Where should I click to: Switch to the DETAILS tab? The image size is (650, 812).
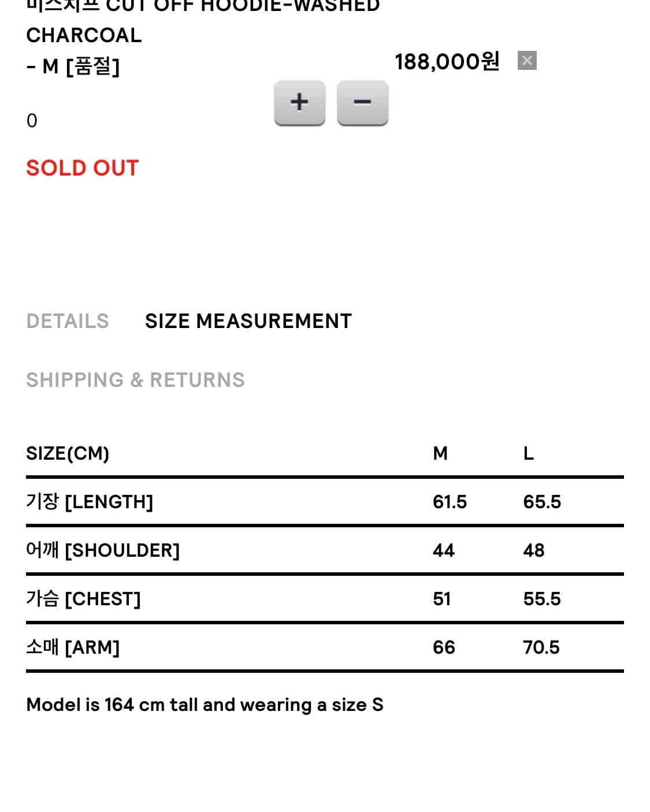point(68,321)
